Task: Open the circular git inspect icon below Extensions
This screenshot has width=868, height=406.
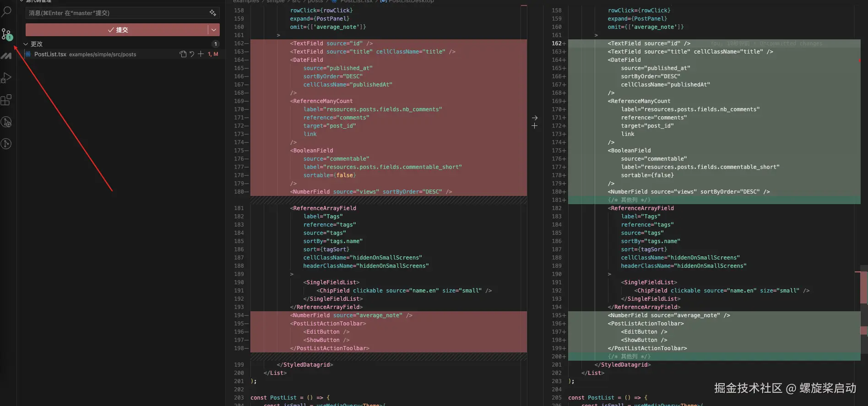Action: click(6, 122)
